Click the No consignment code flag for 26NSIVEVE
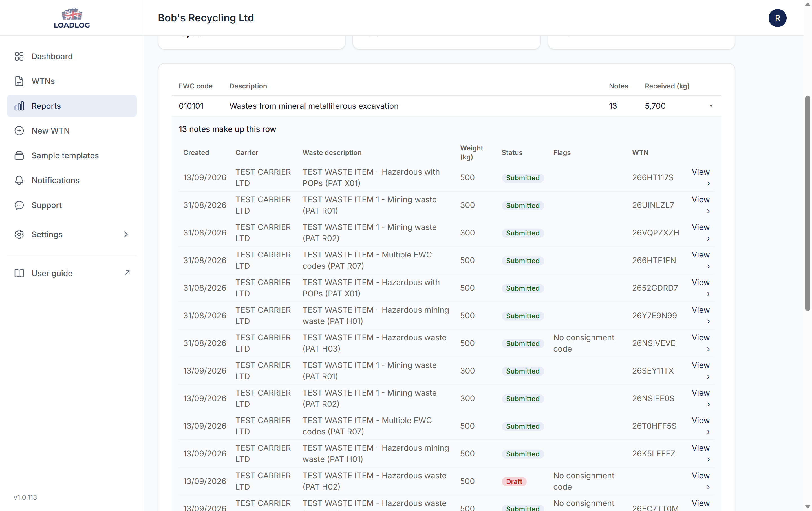 [583, 343]
